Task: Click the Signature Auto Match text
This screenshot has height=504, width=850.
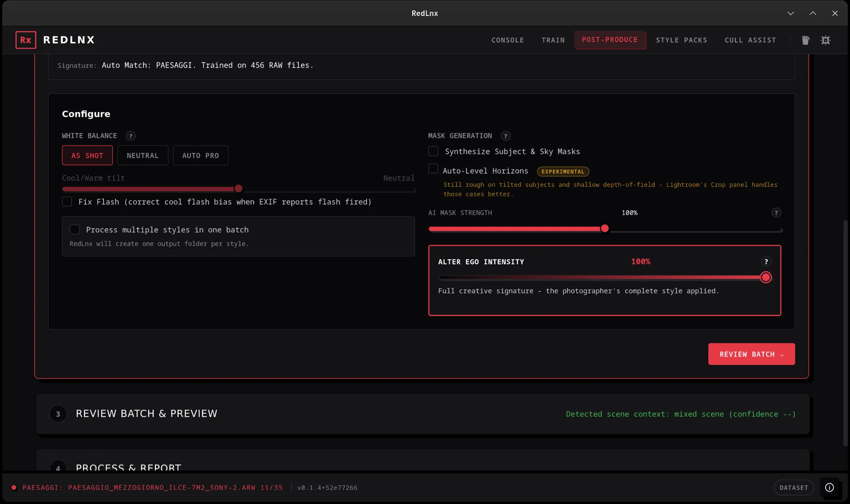Action: pyautogui.click(x=208, y=65)
